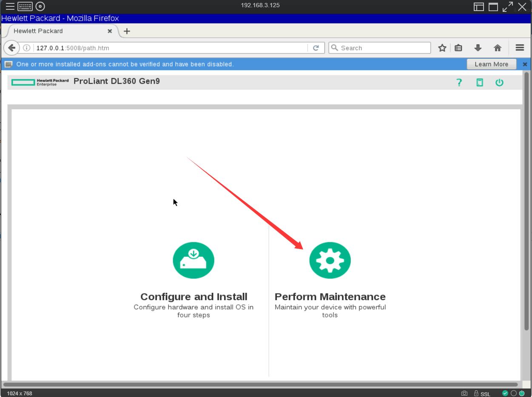Click the Perform Maintenance heading

(330, 297)
